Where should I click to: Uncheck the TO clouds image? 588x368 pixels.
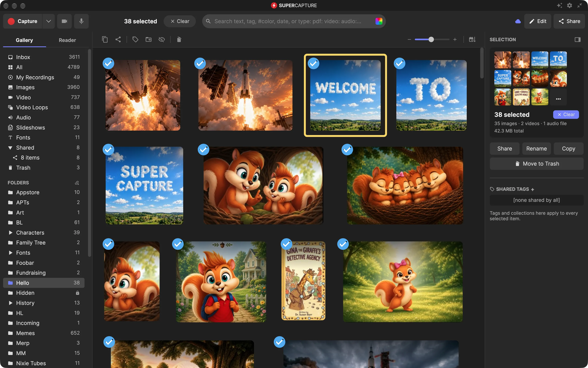399,63
